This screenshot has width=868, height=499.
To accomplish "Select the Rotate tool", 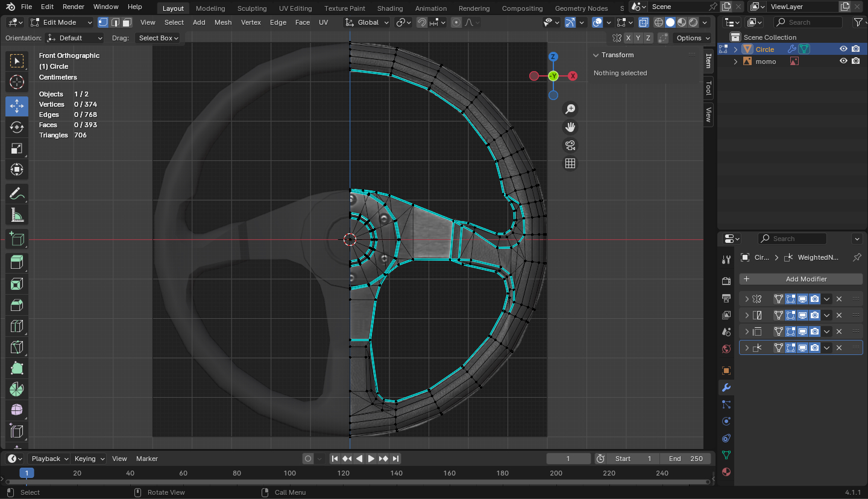I will click(x=17, y=127).
